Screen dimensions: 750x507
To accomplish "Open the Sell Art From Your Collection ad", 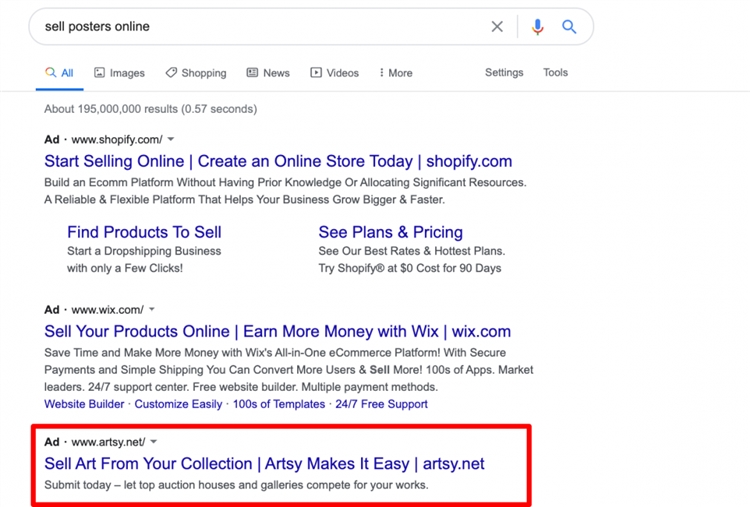I will point(264,464).
